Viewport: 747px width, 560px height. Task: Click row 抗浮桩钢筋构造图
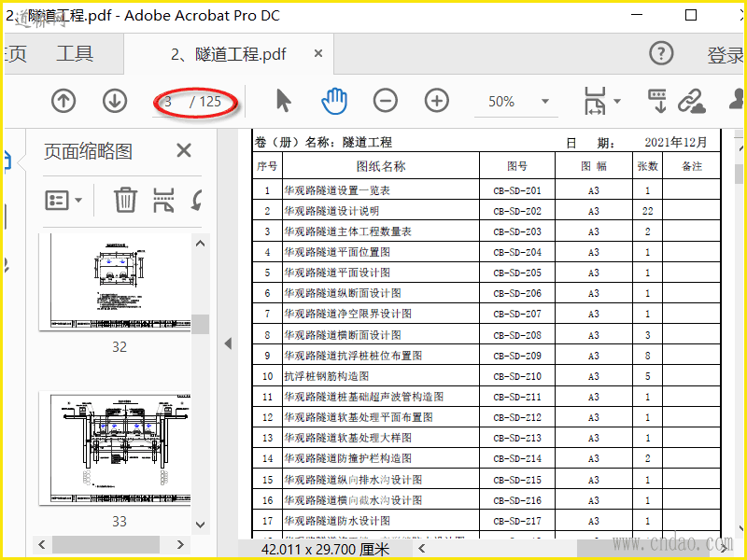point(486,376)
